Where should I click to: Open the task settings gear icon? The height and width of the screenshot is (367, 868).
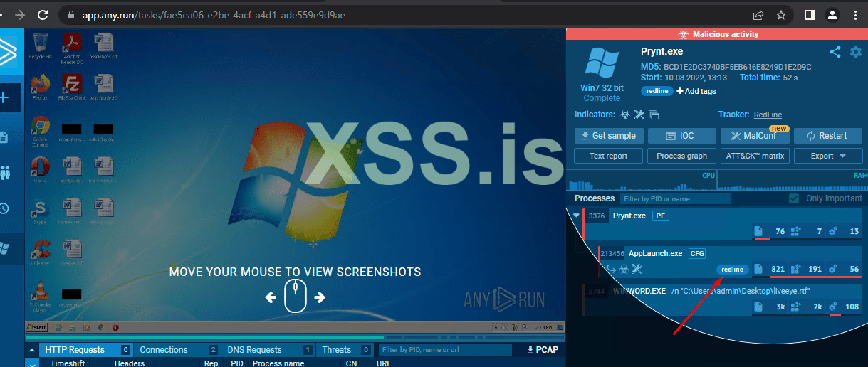[x=855, y=52]
